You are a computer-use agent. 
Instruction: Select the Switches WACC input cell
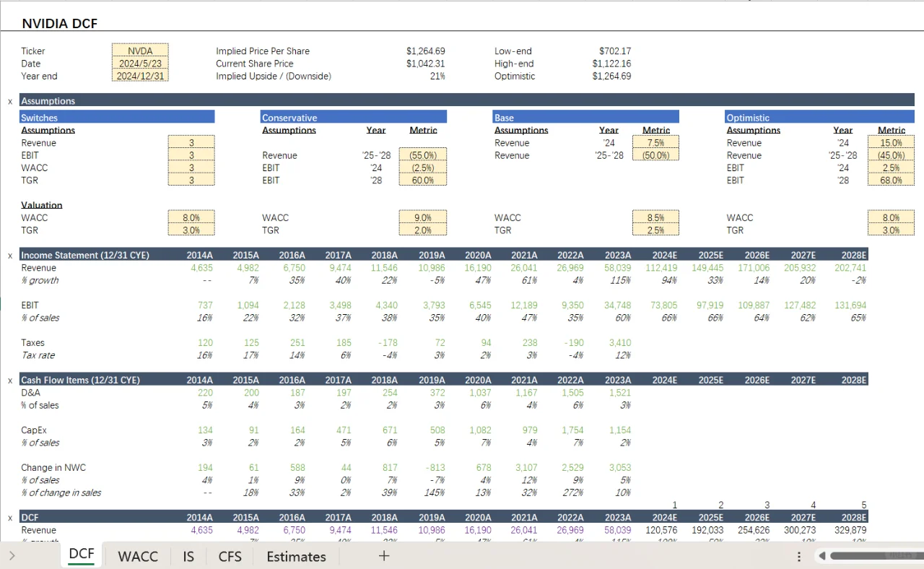click(x=191, y=168)
